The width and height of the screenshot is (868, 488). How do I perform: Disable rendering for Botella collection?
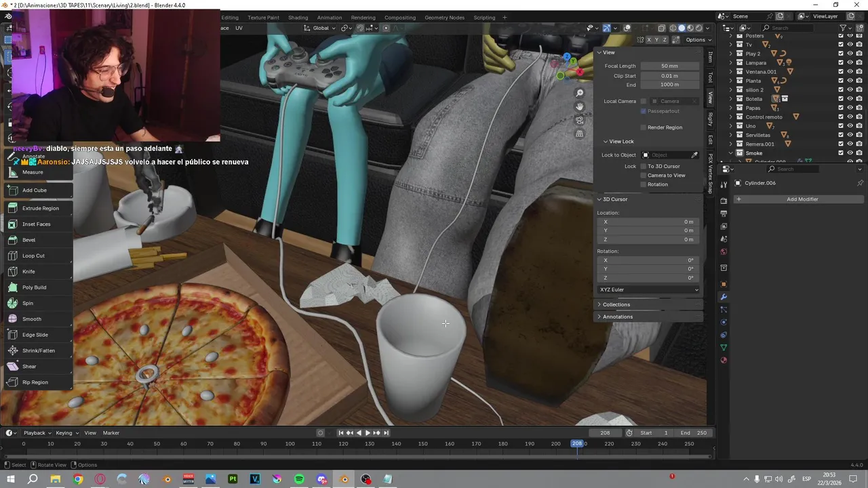tap(859, 99)
